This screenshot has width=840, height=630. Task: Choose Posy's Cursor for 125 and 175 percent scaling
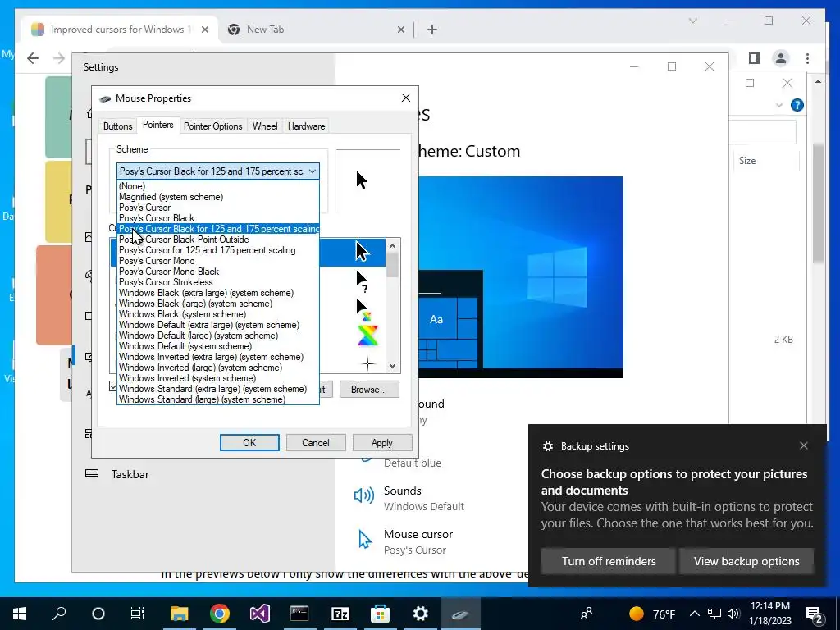(218, 250)
